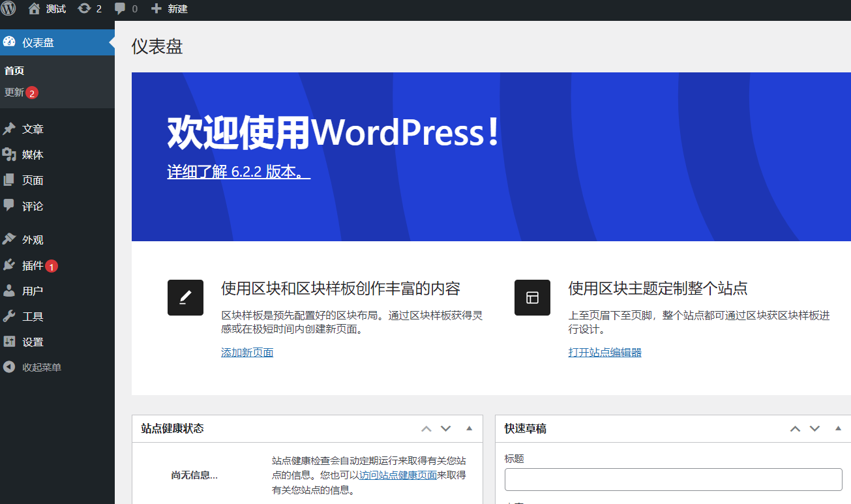Toggle the 快速草稿 panel closed
The width and height of the screenshot is (851, 504).
pos(838,428)
